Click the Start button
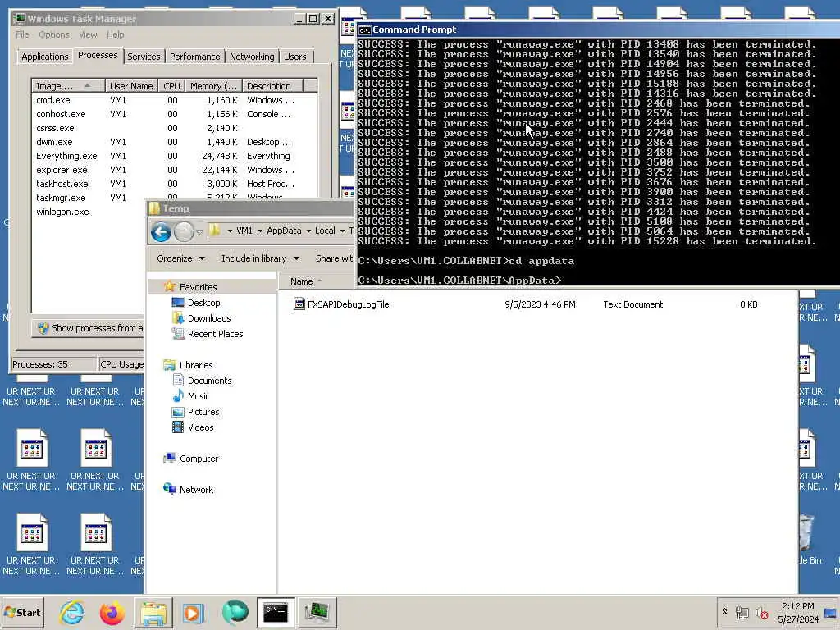 (x=22, y=612)
